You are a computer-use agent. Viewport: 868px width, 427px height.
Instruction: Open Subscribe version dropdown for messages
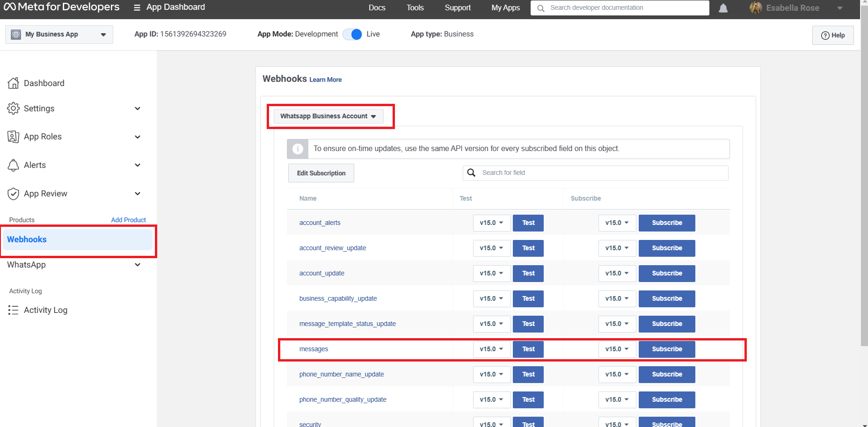tap(617, 349)
